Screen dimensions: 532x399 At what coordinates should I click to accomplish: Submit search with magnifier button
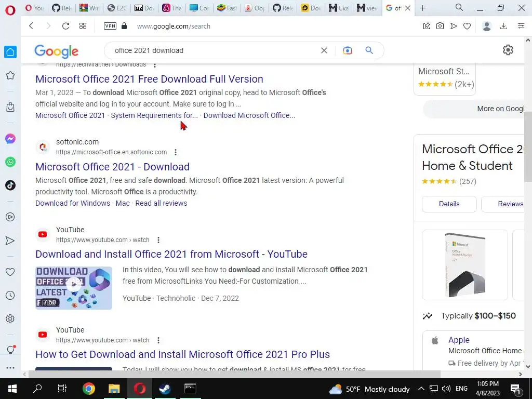click(369, 50)
